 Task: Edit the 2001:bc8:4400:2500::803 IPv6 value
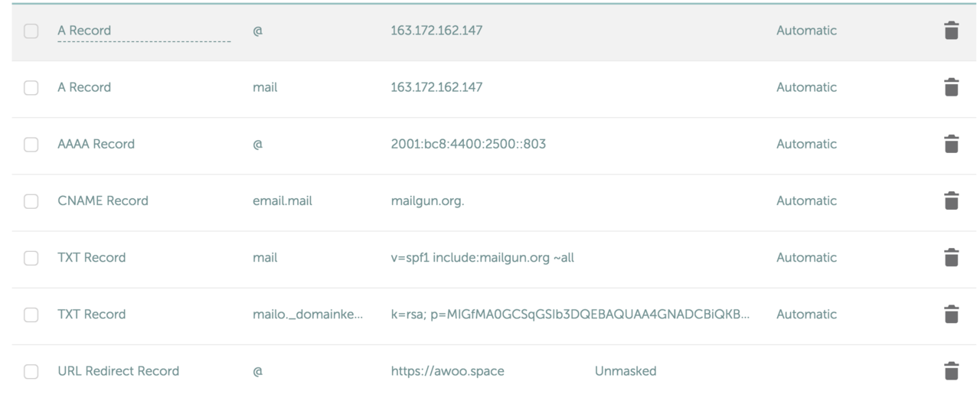(x=468, y=144)
